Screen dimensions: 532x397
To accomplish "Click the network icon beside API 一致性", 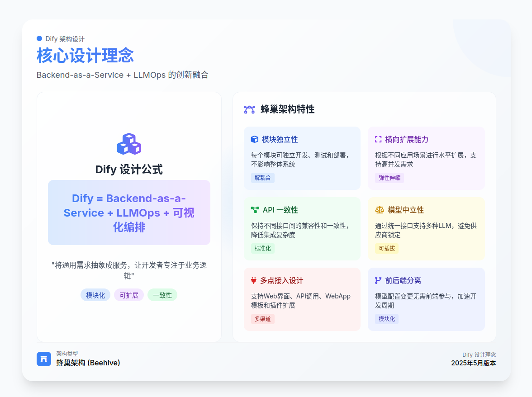I will tap(255, 210).
